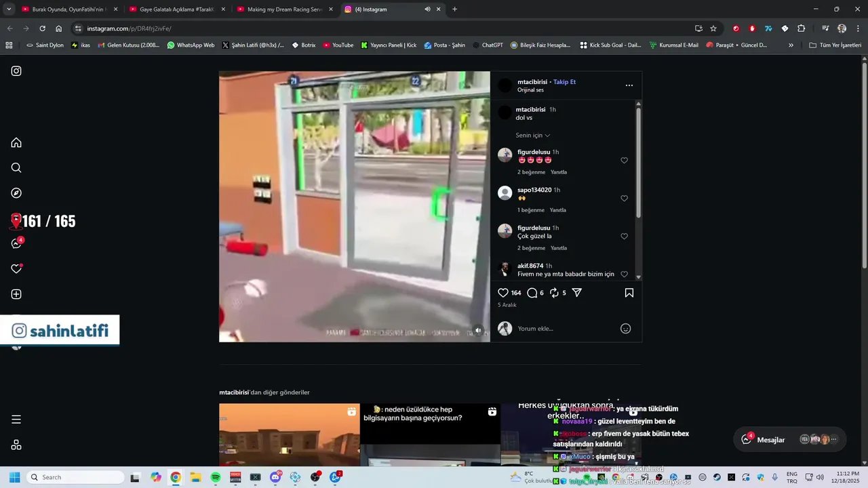The image size is (868, 488).
Task: Open a new browser tab
Action: click(454, 9)
